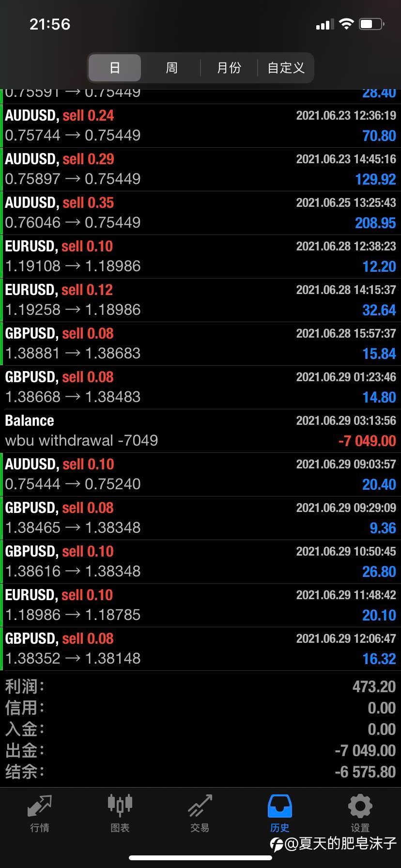The image size is (401, 868).
Task: Open the wbu withdrawal -7049 balance entry
Action: [200, 431]
